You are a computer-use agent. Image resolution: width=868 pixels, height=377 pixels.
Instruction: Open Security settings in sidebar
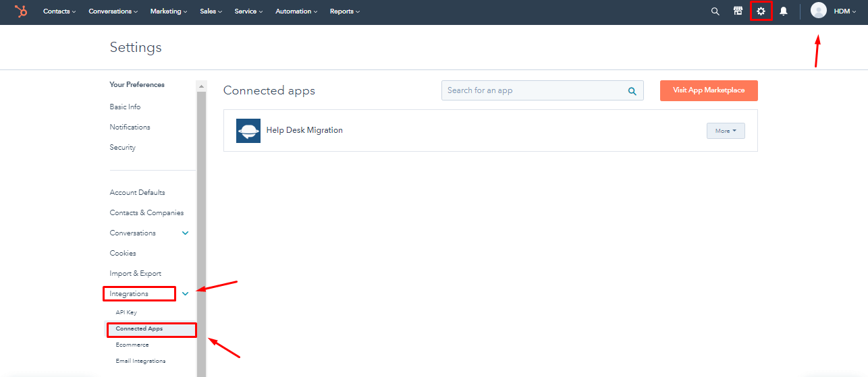pyautogui.click(x=123, y=148)
